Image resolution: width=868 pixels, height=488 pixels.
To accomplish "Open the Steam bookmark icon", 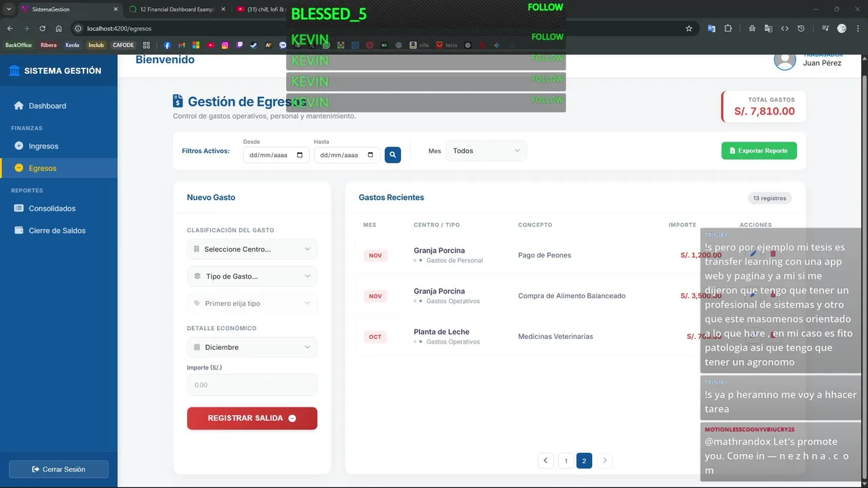I will (x=254, y=45).
